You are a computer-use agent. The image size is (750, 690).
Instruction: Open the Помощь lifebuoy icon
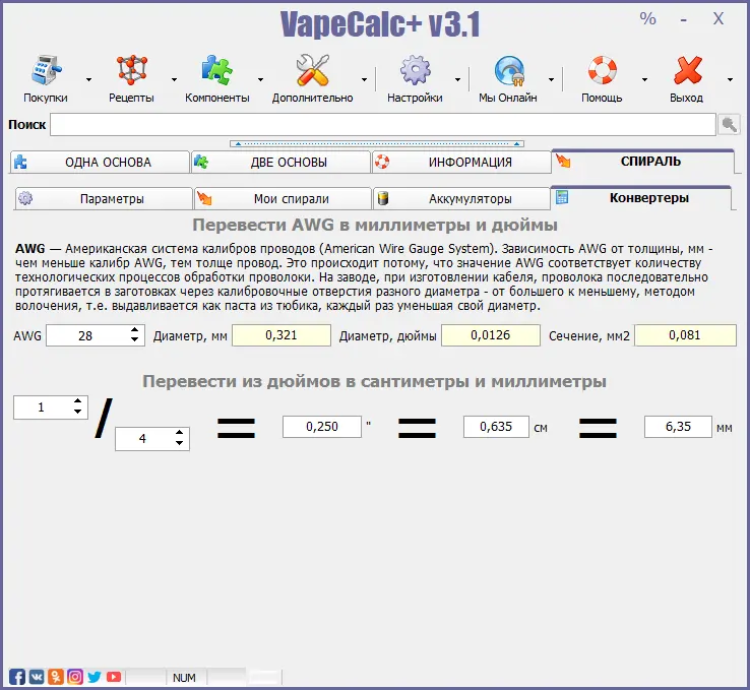(x=602, y=72)
